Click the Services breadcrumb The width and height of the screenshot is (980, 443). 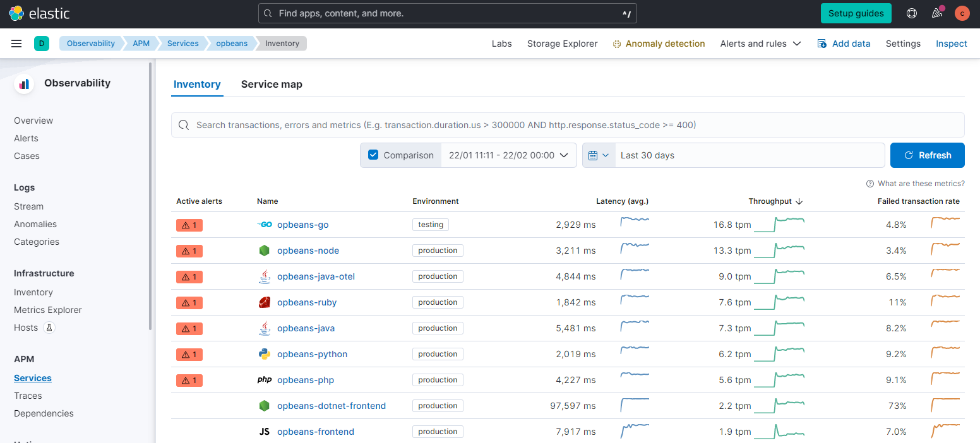point(183,44)
